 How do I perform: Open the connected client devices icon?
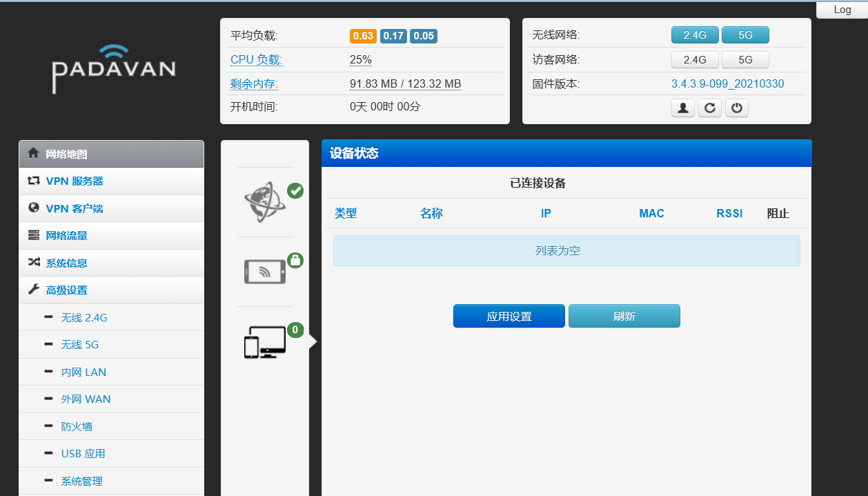[x=265, y=341]
